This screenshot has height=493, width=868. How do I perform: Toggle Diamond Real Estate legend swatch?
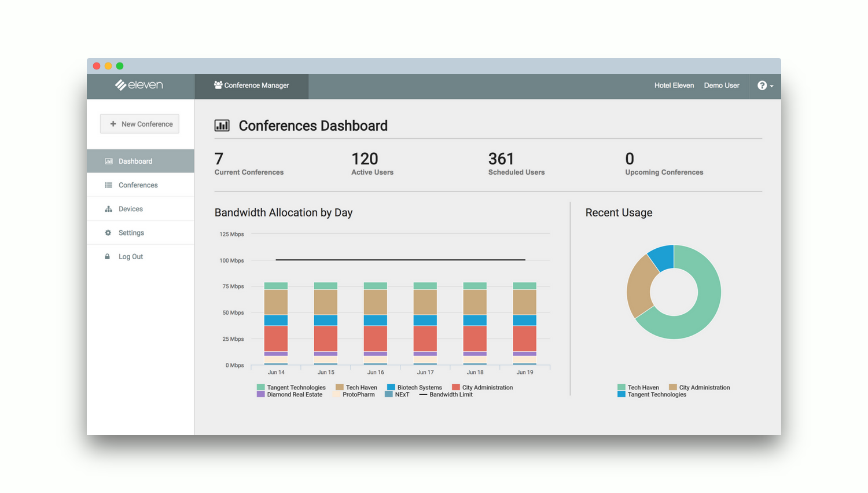[x=260, y=395]
